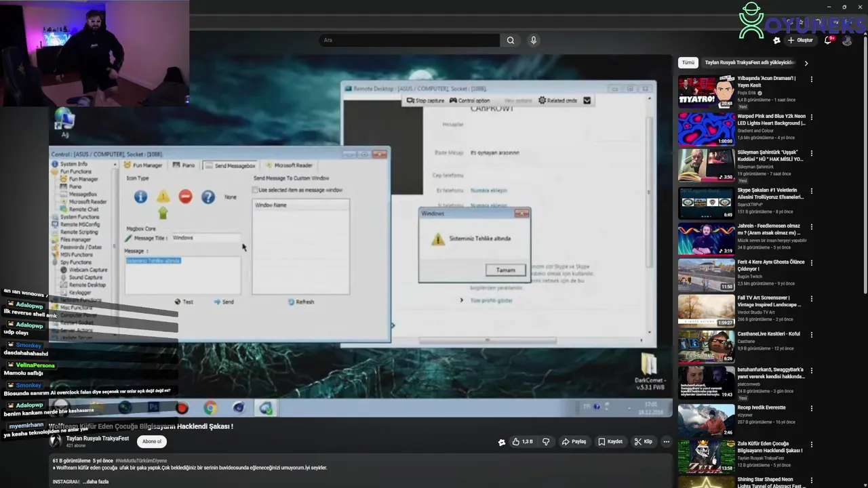Image resolution: width=868 pixels, height=488 pixels.
Task: Open the Fun Manager tab
Action: pyautogui.click(x=143, y=165)
